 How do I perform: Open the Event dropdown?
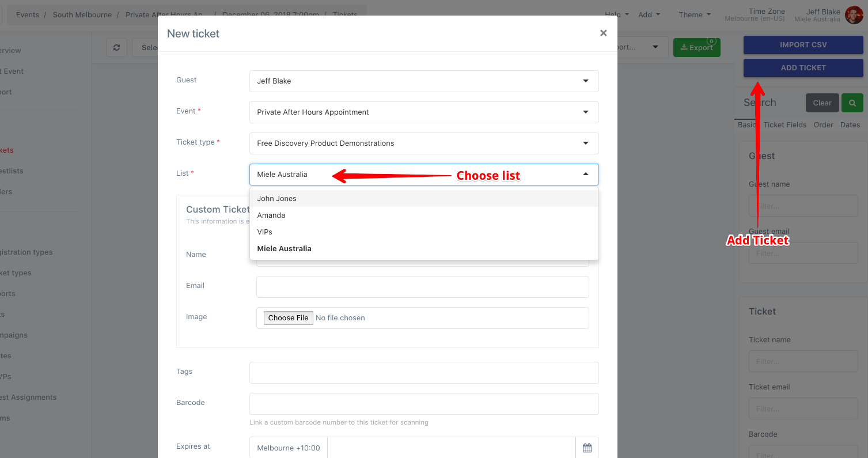424,112
